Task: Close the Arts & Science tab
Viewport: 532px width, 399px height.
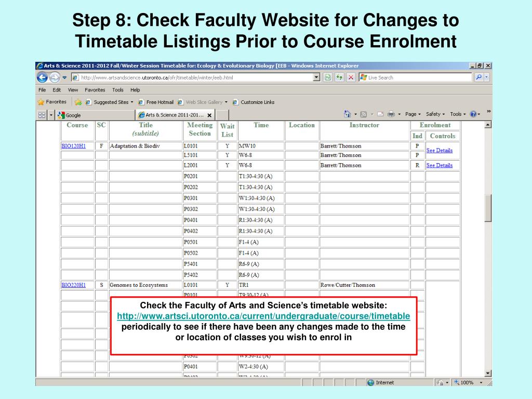Action: [x=209, y=115]
